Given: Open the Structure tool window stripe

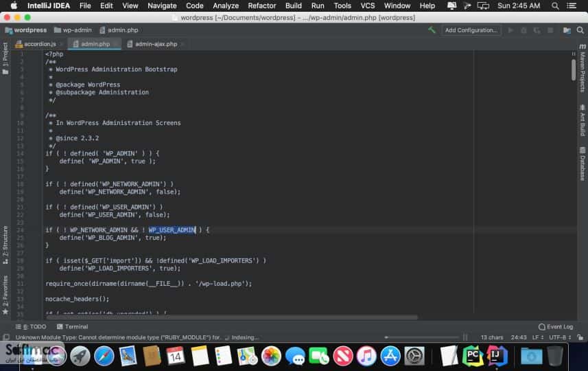Looking at the screenshot, I should pyautogui.click(x=5, y=245).
